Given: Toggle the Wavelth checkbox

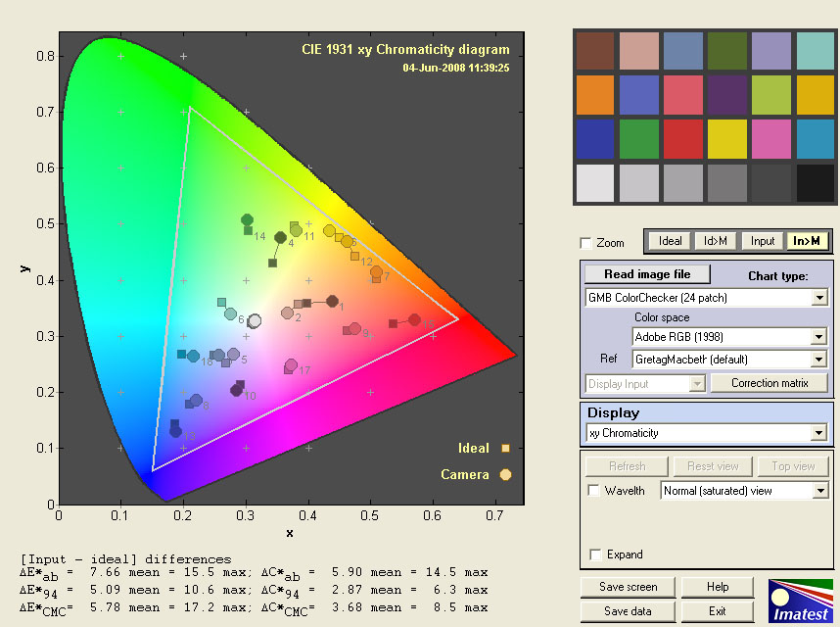Looking at the screenshot, I should (x=593, y=490).
